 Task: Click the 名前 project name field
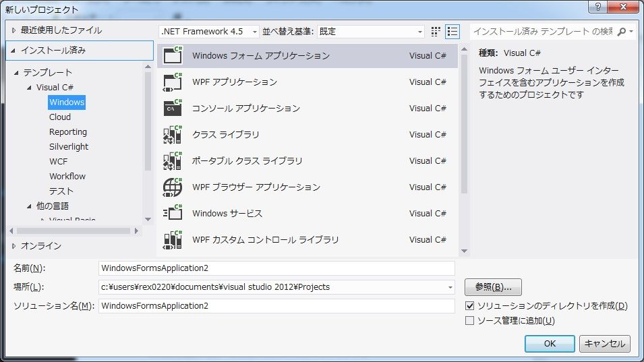click(277, 268)
